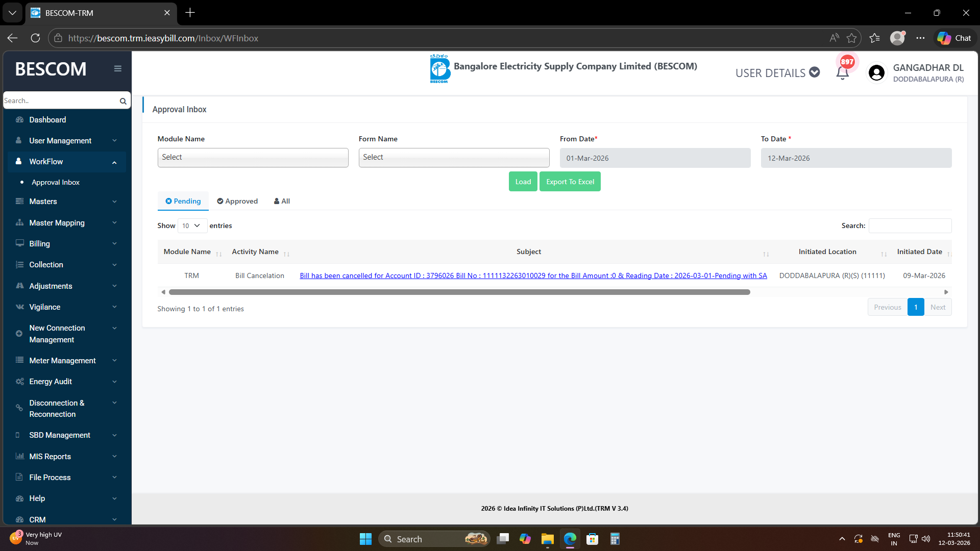Viewport: 980px width, 551px height.
Task: Click the Export To Excel button
Action: pos(570,182)
